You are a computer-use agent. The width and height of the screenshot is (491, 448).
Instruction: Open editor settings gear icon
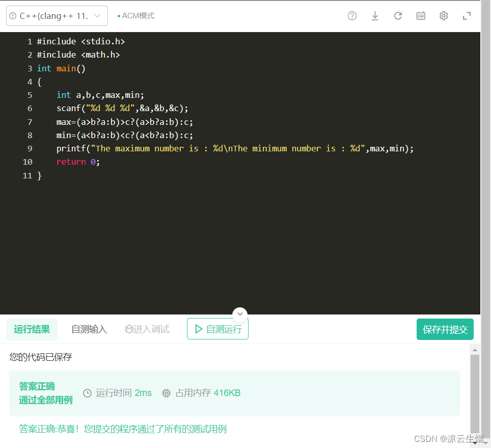[x=444, y=16]
